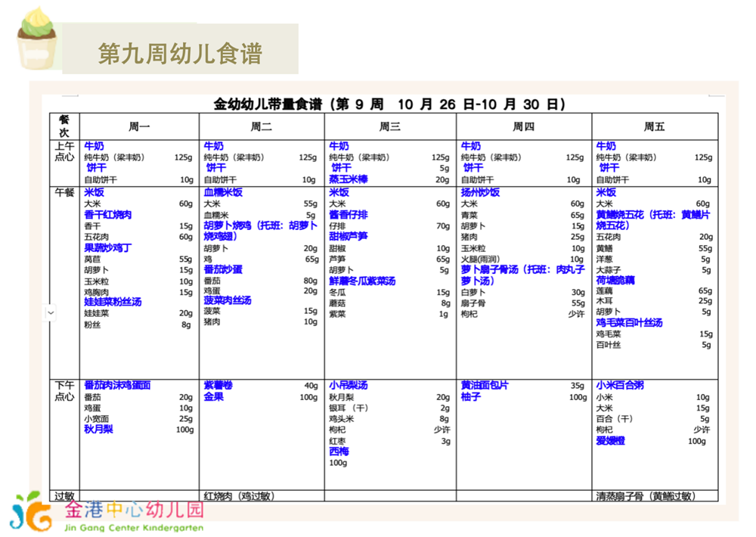Select the 上午点心 row label
Image resolution: width=756 pixels, height=537 pixels.
point(64,151)
